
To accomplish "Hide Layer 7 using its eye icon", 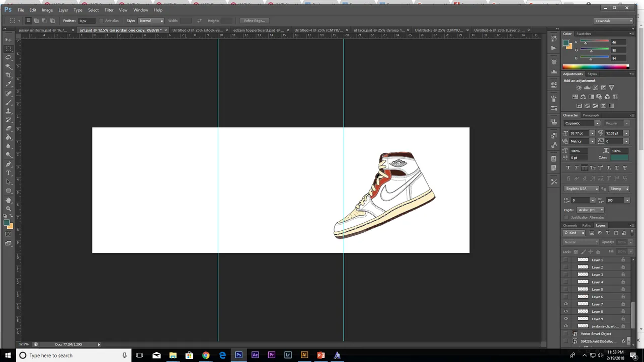I will [566, 304].
